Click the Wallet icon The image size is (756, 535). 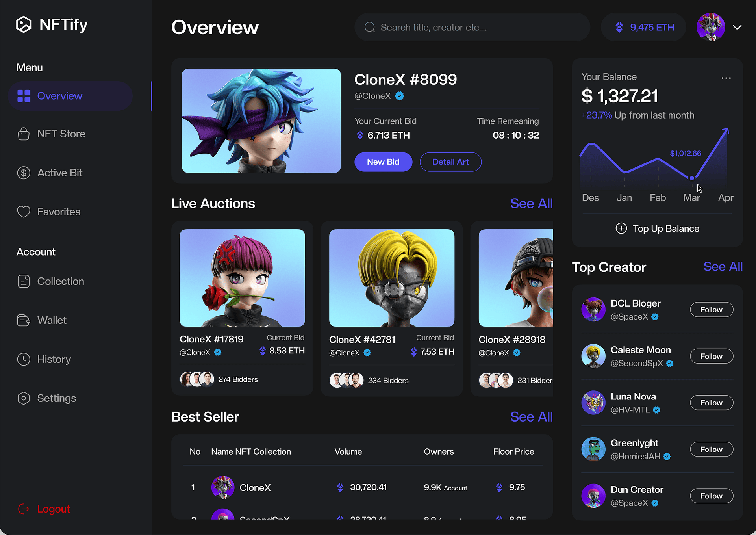pos(24,320)
